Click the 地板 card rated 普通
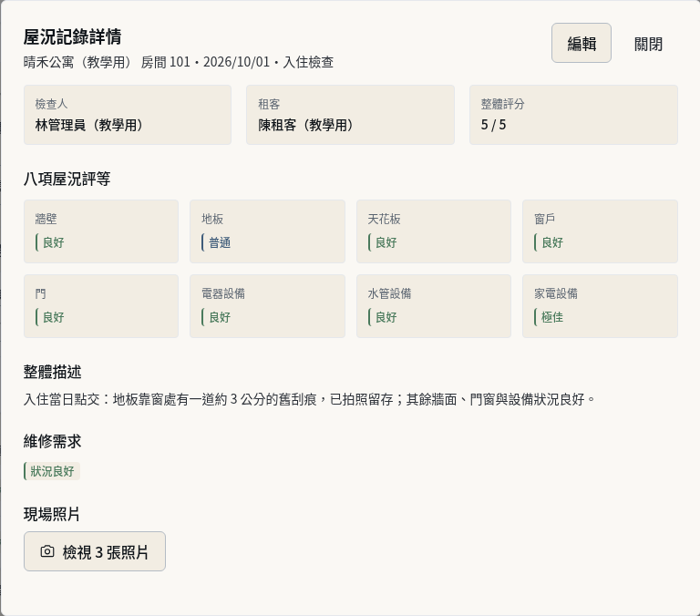The width and height of the screenshot is (700, 616). pyautogui.click(x=267, y=231)
